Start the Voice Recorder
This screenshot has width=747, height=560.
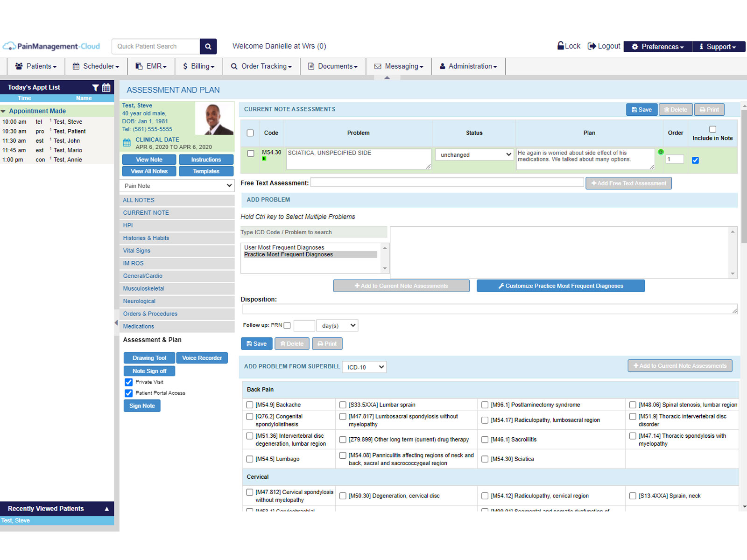[202, 358]
